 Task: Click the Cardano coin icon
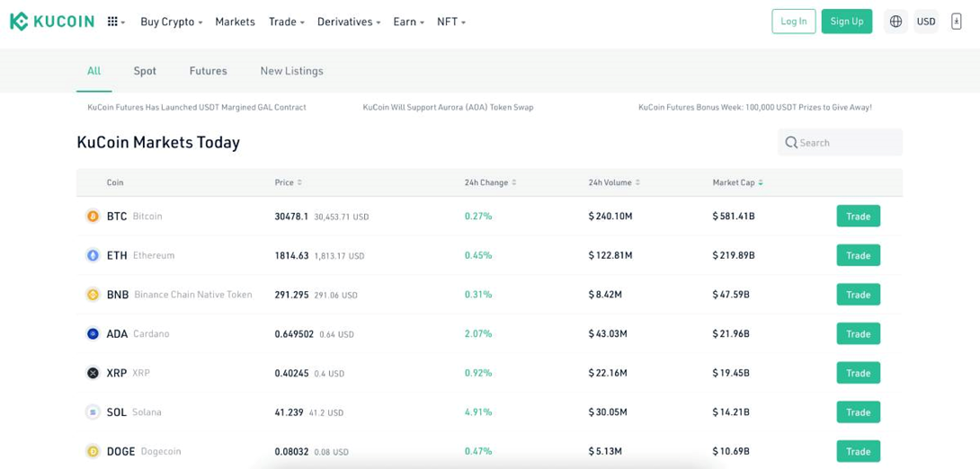(x=94, y=333)
